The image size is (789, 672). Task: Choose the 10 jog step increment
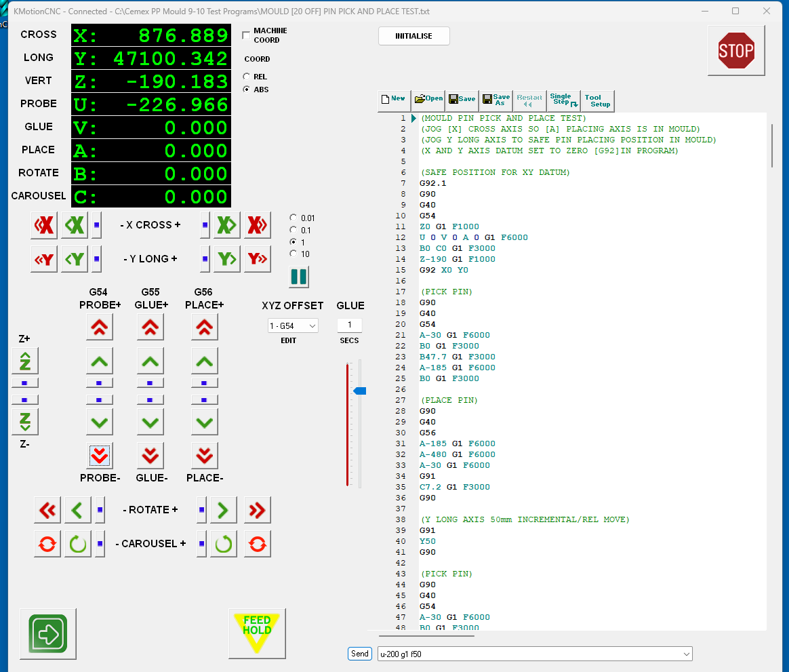click(293, 254)
